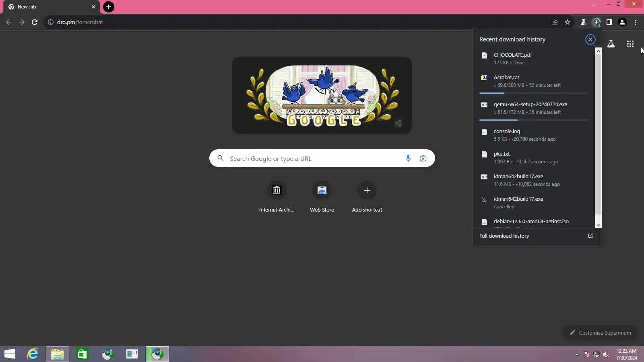
Task: Click the flask icon beside Google apps
Action: coord(611,44)
